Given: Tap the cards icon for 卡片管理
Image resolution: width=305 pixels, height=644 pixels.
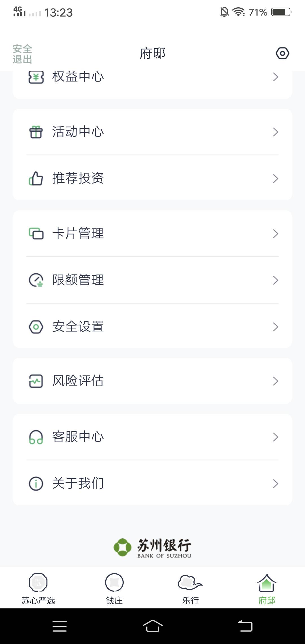Looking at the screenshot, I should (36, 234).
